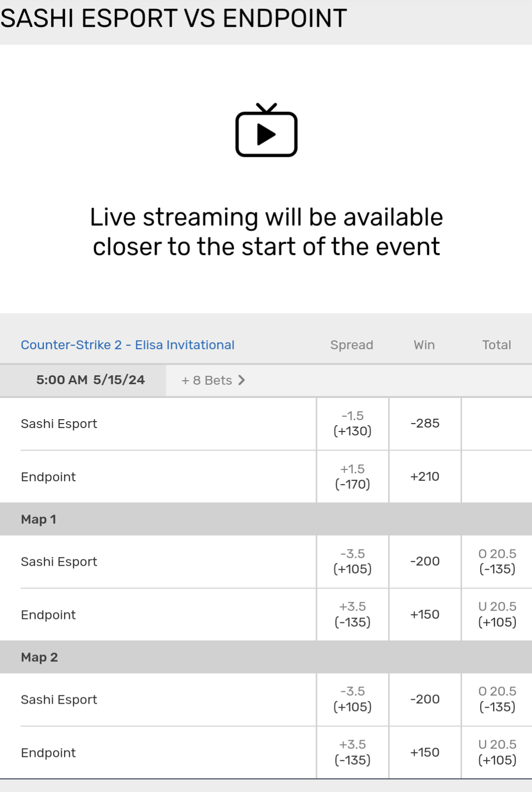Bet Map 2 under 20.5 total
This screenshot has height=792, width=532.
coord(497,753)
